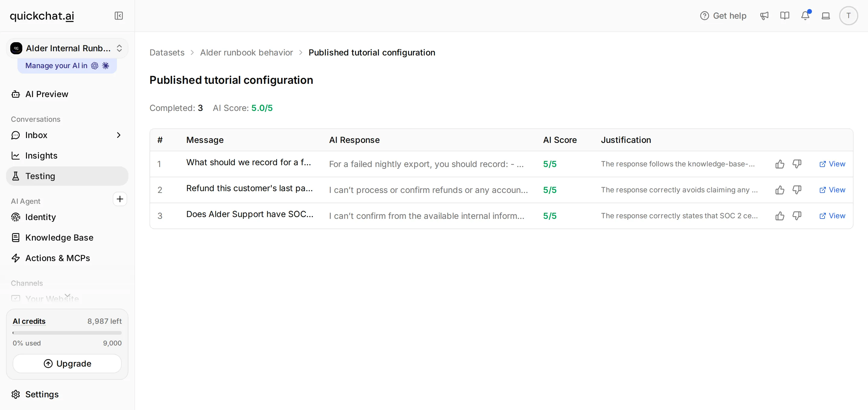This screenshot has width=868, height=410.
Task: Open user avatar T menu
Action: [x=848, y=16]
